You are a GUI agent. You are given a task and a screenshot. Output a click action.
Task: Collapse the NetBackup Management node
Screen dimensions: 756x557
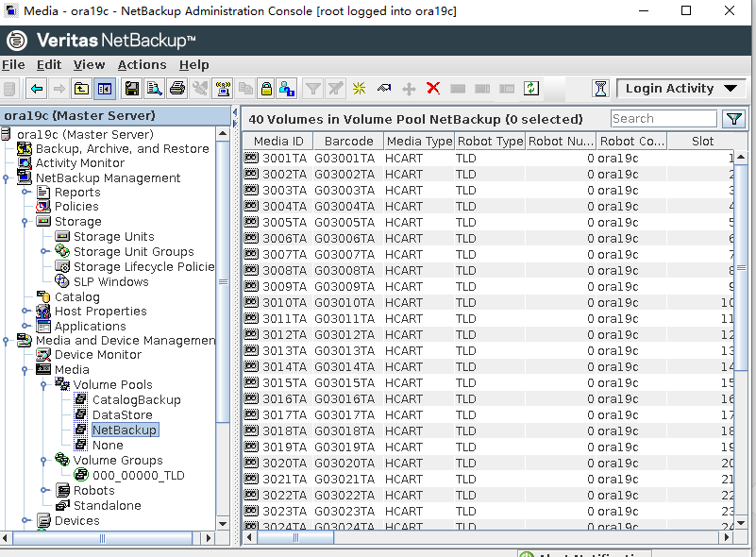(x=7, y=178)
